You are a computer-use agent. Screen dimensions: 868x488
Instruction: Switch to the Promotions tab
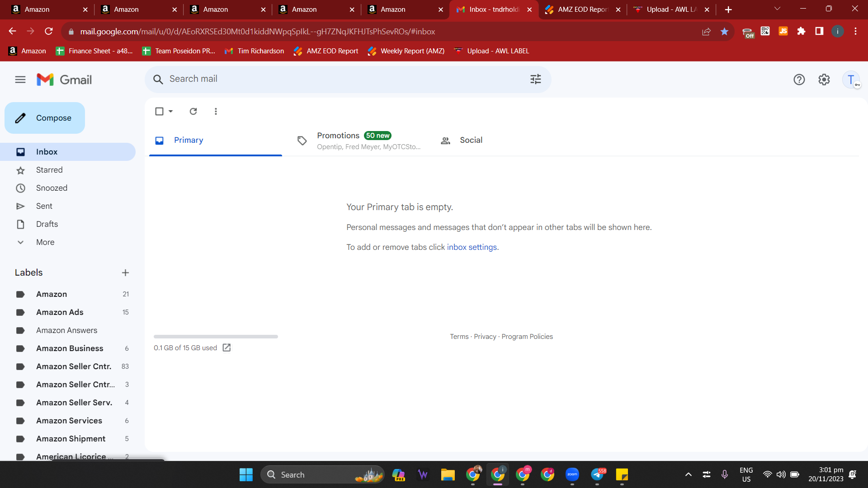point(360,141)
